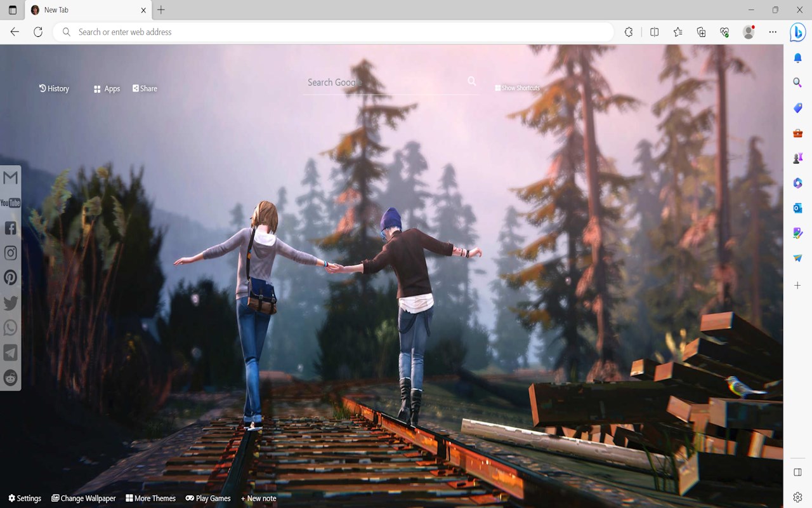Screen dimensions: 812x508
Task: Open Games chess icon in Edge sidebar
Action: pos(798,158)
